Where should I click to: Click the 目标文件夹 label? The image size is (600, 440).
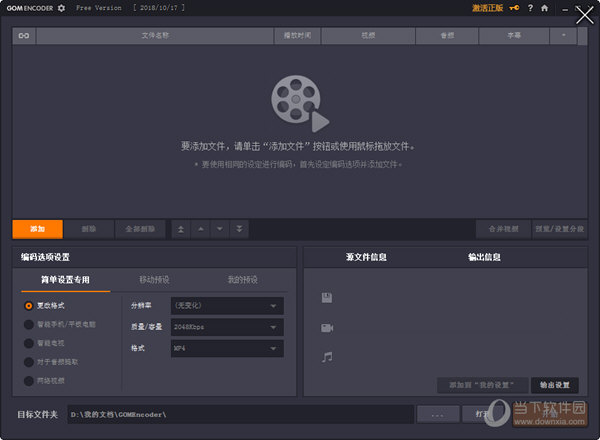38,415
